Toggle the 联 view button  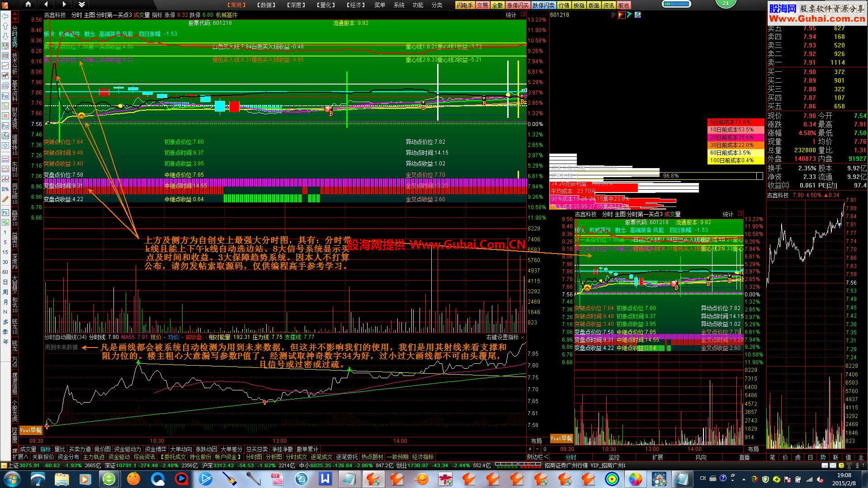(x=835, y=457)
